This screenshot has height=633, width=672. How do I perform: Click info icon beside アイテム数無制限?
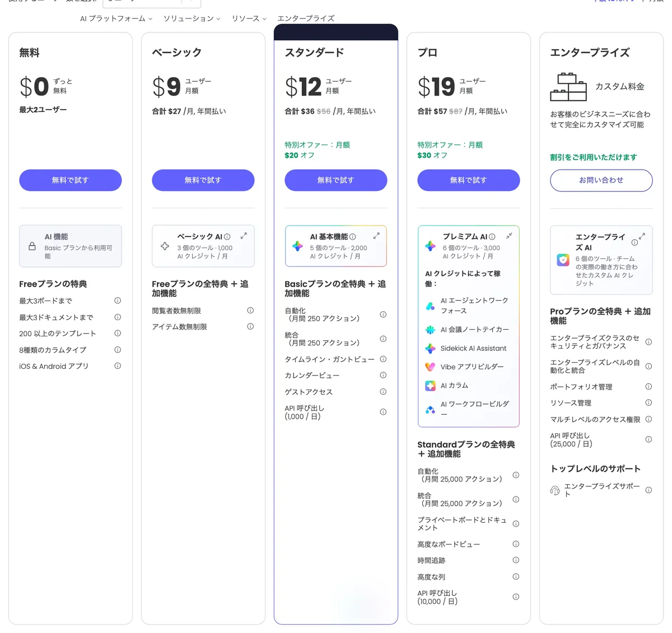(x=250, y=326)
